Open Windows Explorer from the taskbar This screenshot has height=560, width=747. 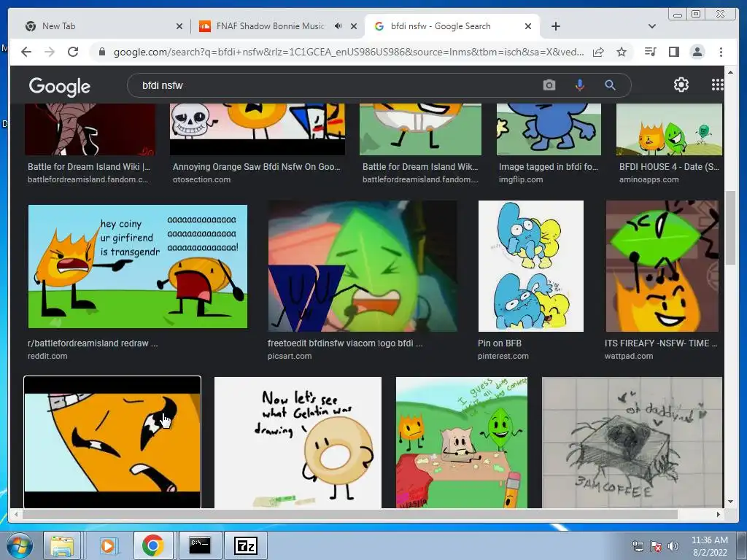pyautogui.click(x=62, y=545)
